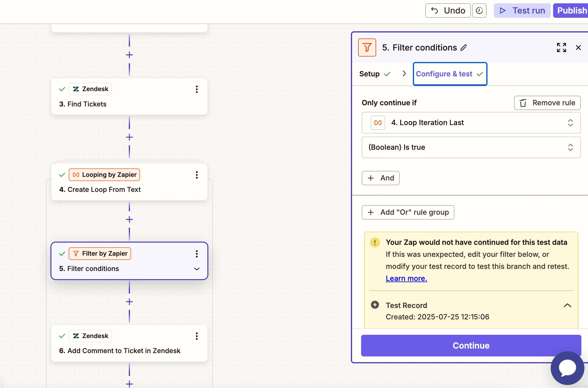Add an "Or" rule group
This screenshot has width=588, height=388.
tap(408, 212)
